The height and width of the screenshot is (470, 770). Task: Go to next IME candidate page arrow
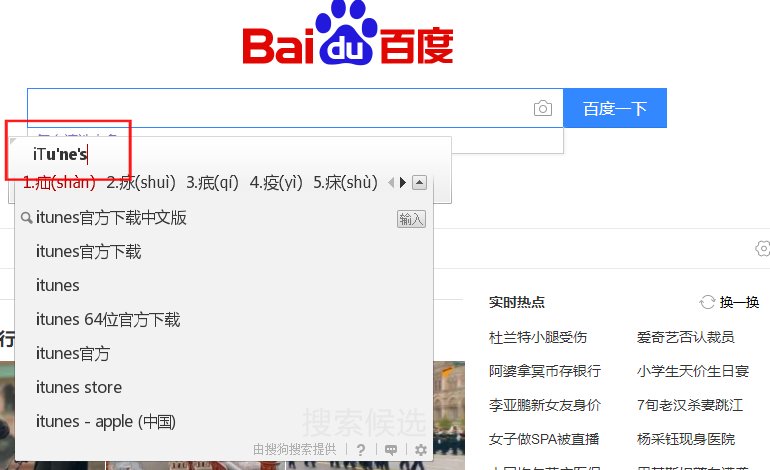[x=403, y=183]
